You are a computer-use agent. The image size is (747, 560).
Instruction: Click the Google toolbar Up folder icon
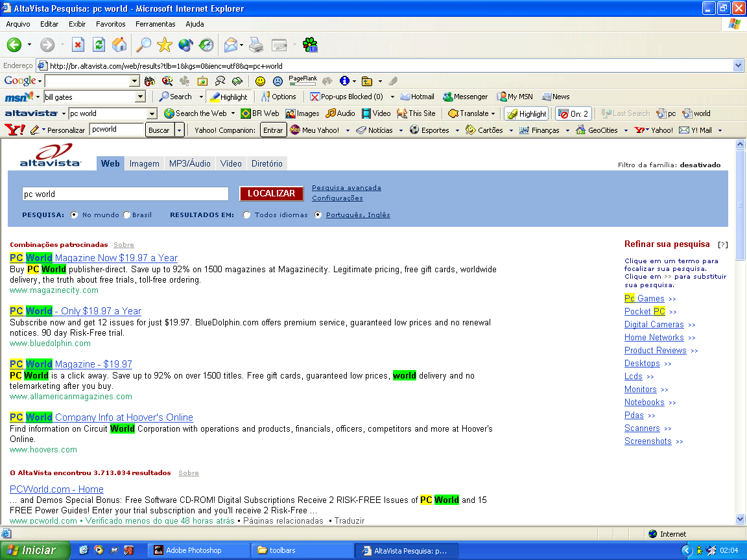click(367, 81)
